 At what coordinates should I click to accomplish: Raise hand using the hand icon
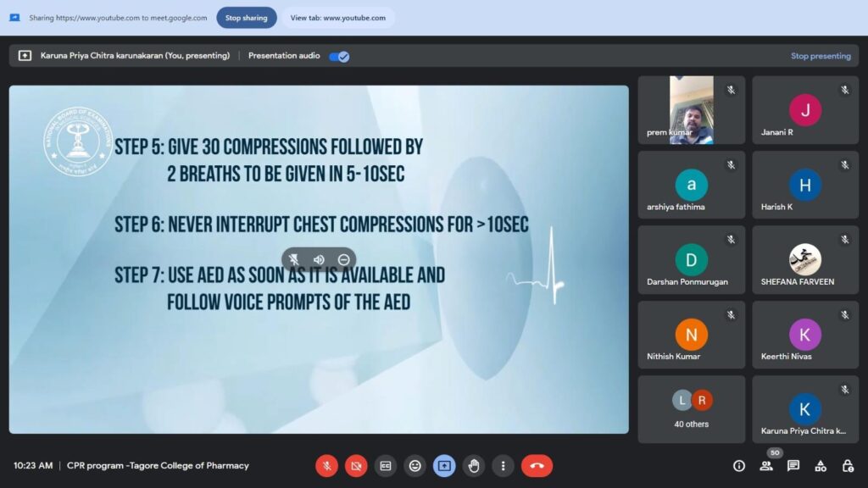click(x=474, y=466)
